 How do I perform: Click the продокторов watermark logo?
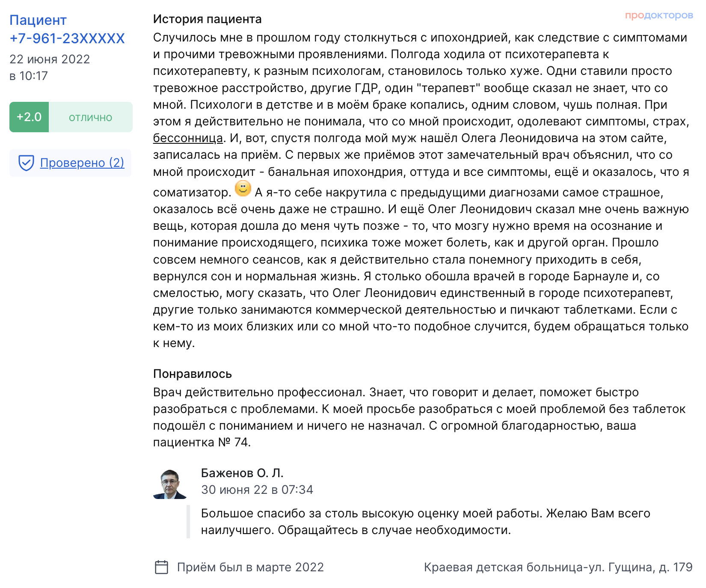[659, 15]
